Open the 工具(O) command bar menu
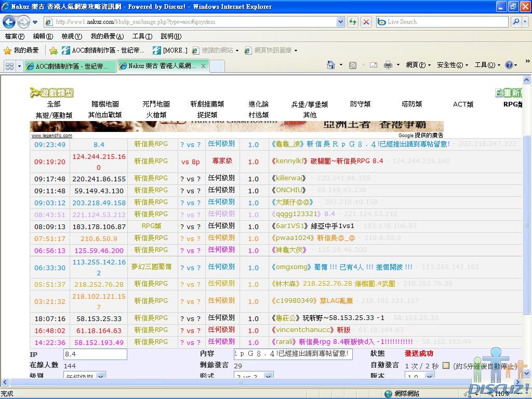Image resolution: width=532 pixels, height=399 pixels. 487,65
